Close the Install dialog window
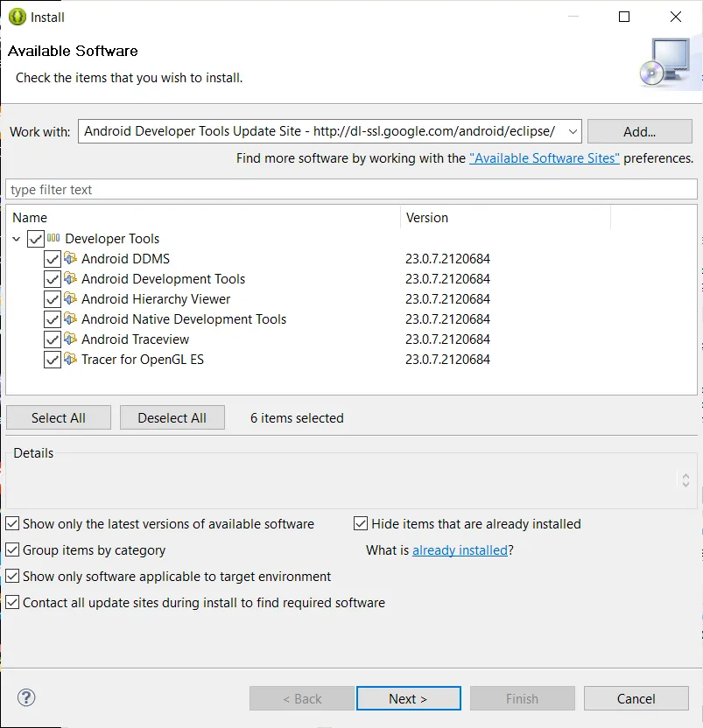 click(676, 17)
